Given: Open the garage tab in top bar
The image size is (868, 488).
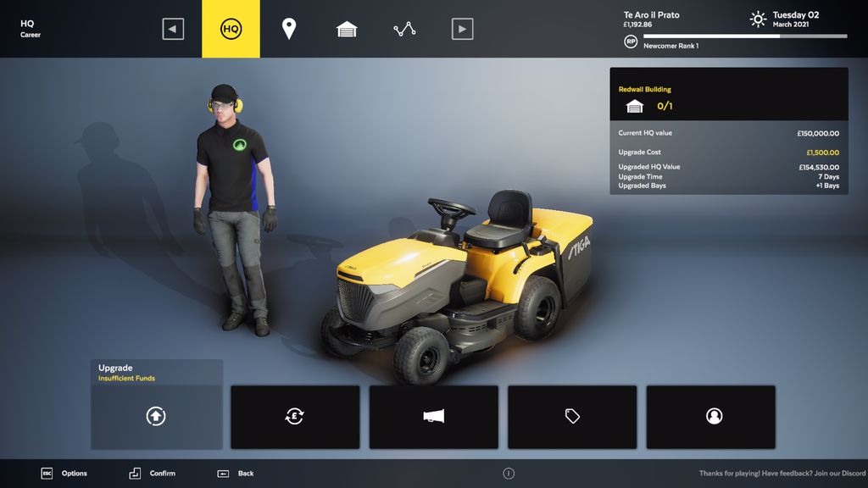Looking at the screenshot, I should tap(347, 29).
